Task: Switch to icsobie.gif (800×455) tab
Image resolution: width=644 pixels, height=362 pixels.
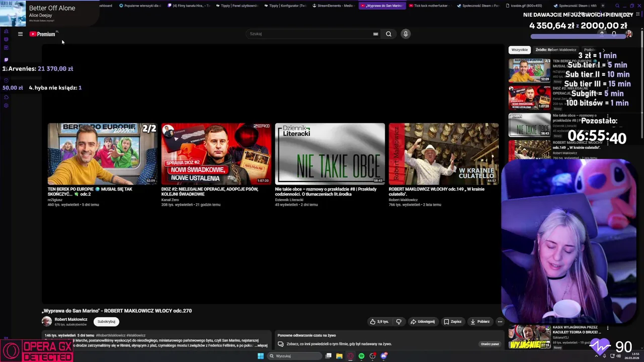Action: pyautogui.click(x=526, y=6)
